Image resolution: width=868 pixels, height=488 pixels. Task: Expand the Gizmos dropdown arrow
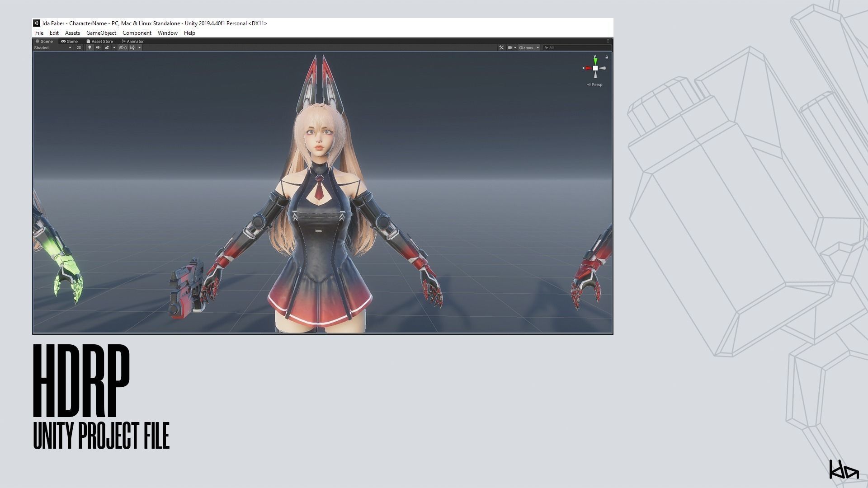(538, 47)
